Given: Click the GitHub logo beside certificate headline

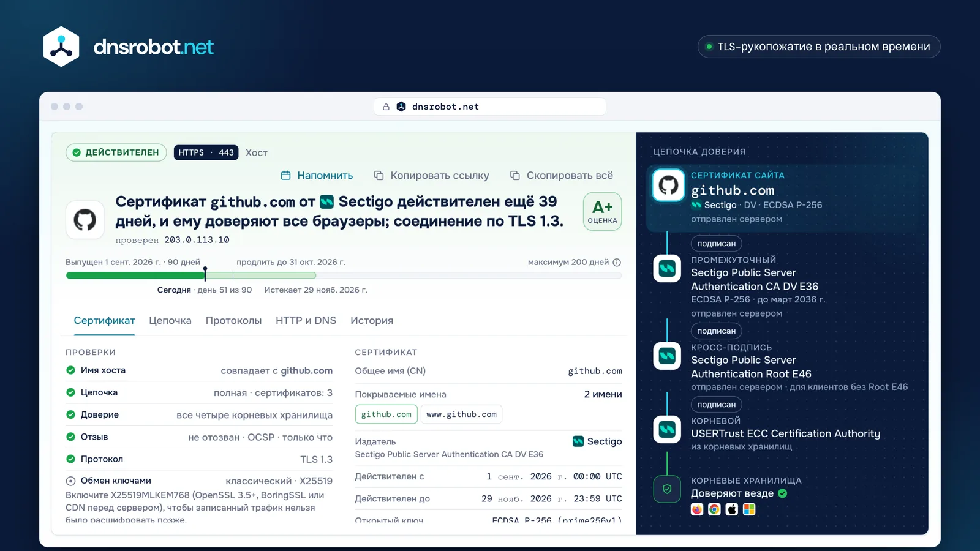Looking at the screenshot, I should point(85,219).
